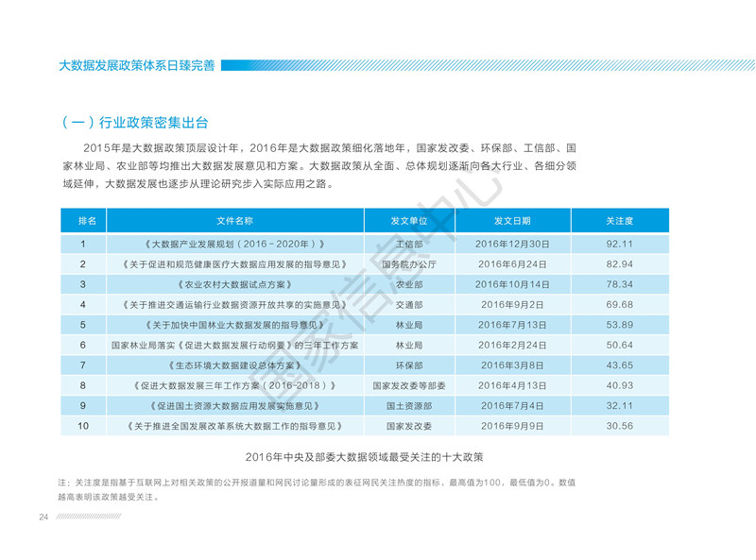This screenshot has width=756, height=560.
Task: Click the footnote beginning "注：关注度是指基于互联网上"
Action: [x=317, y=489]
